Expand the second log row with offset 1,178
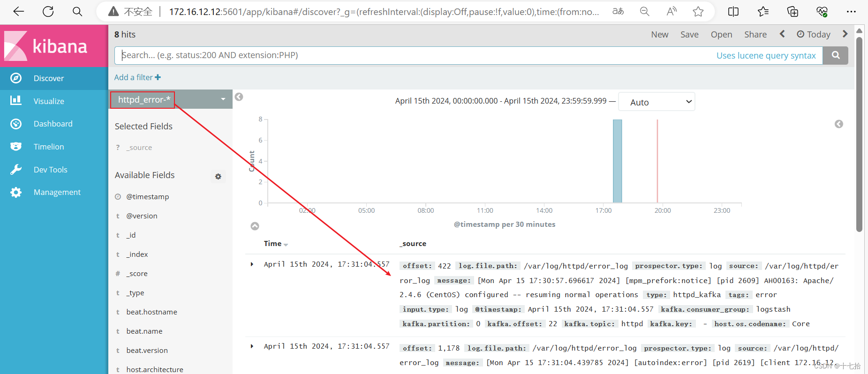 tap(252, 346)
